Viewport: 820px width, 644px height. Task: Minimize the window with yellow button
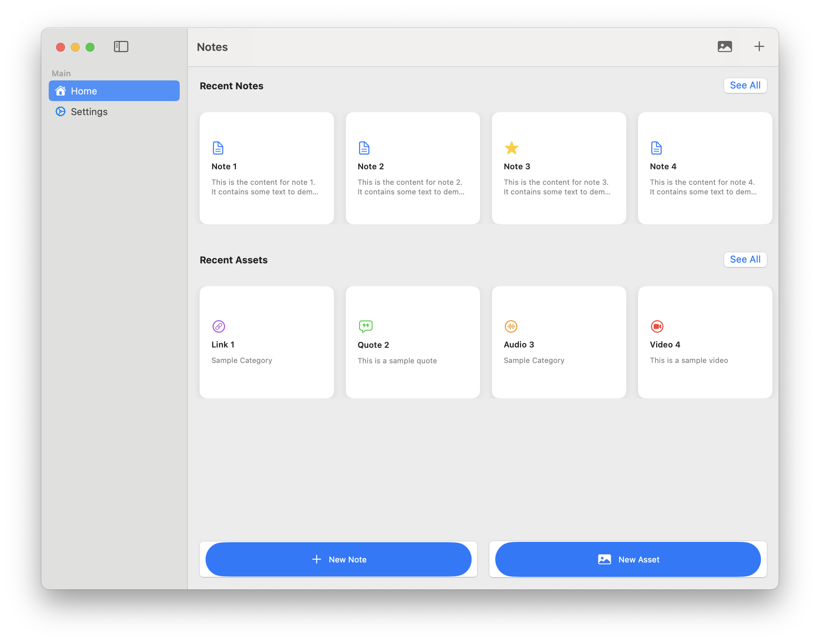pos(75,47)
